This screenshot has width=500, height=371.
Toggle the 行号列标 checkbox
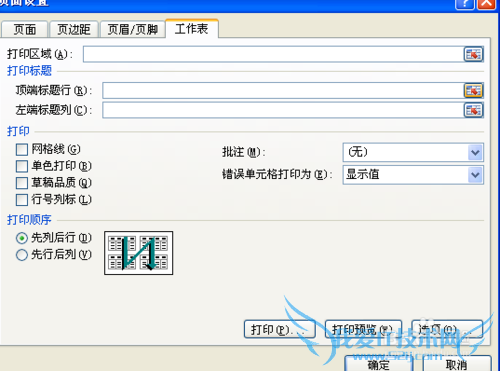[x=22, y=200]
